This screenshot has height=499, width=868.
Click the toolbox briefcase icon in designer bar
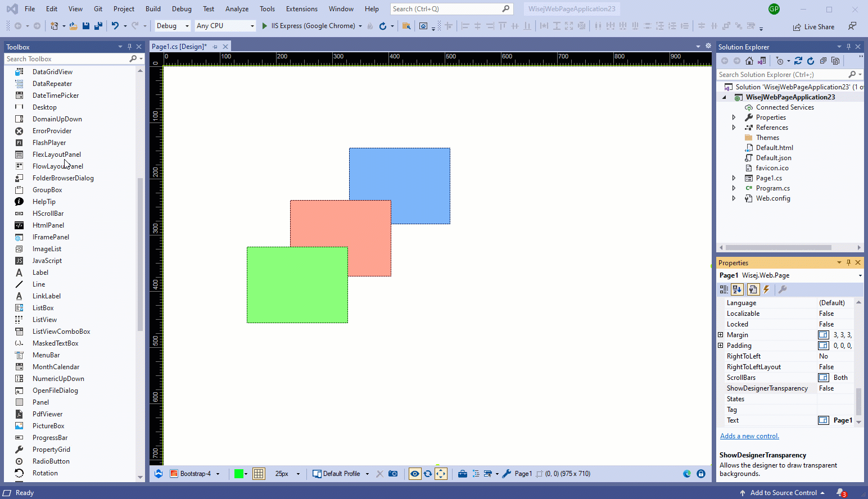[x=463, y=474]
